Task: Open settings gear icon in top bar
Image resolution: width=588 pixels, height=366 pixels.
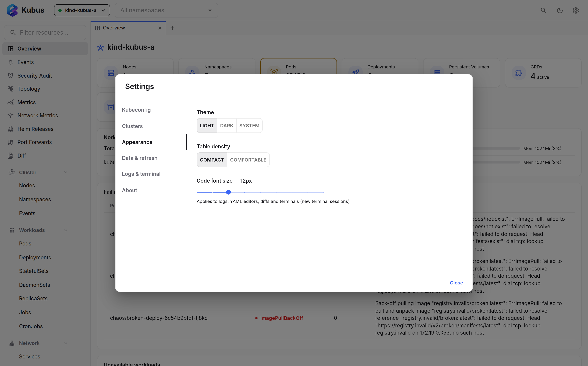Action: 576,10
